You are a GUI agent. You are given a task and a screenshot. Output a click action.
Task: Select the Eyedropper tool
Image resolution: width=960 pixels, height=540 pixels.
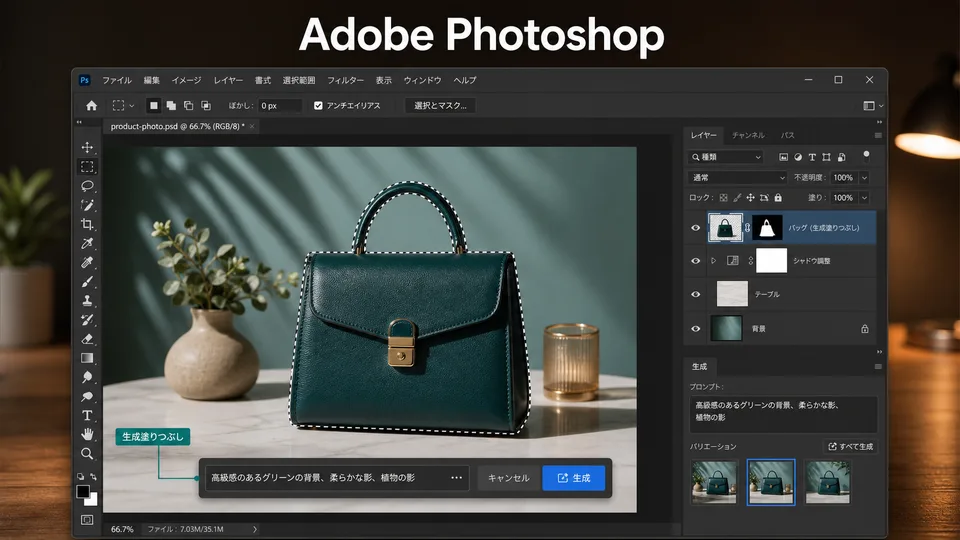coord(87,243)
